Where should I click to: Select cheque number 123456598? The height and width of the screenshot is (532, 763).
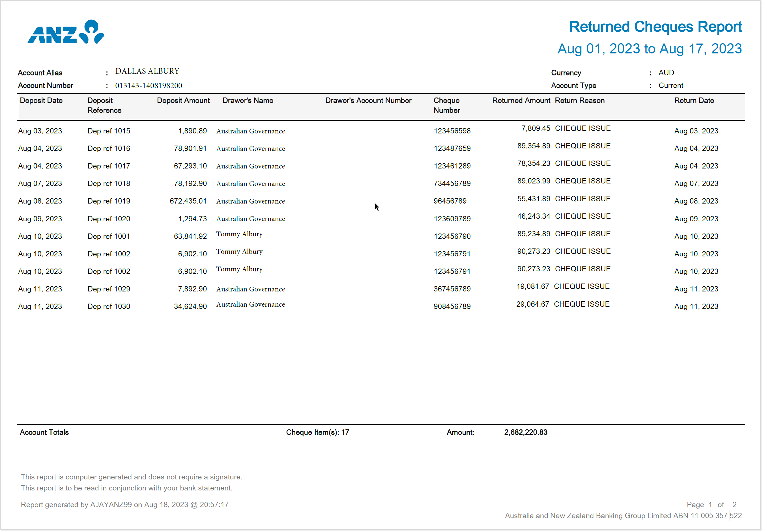[x=452, y=131]
